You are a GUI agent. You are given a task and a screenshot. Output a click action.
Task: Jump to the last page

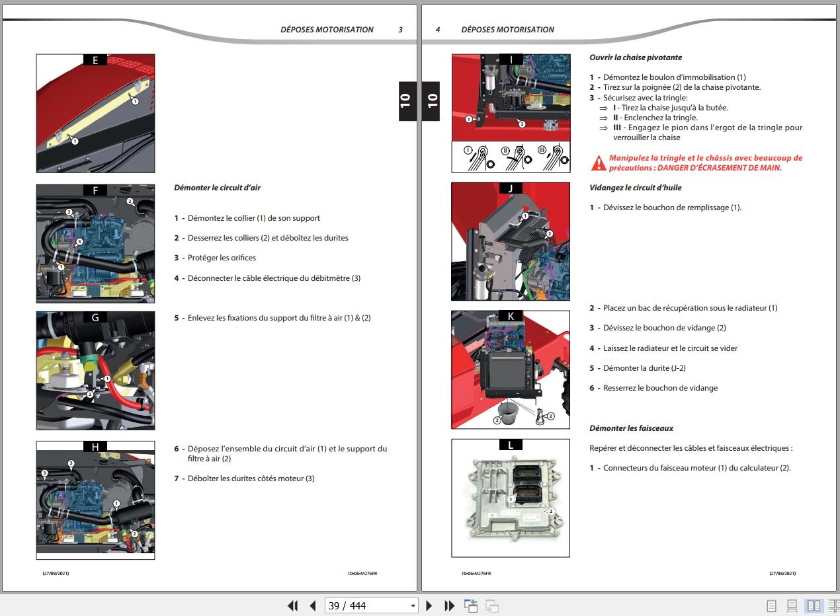[x=450, y=605]
